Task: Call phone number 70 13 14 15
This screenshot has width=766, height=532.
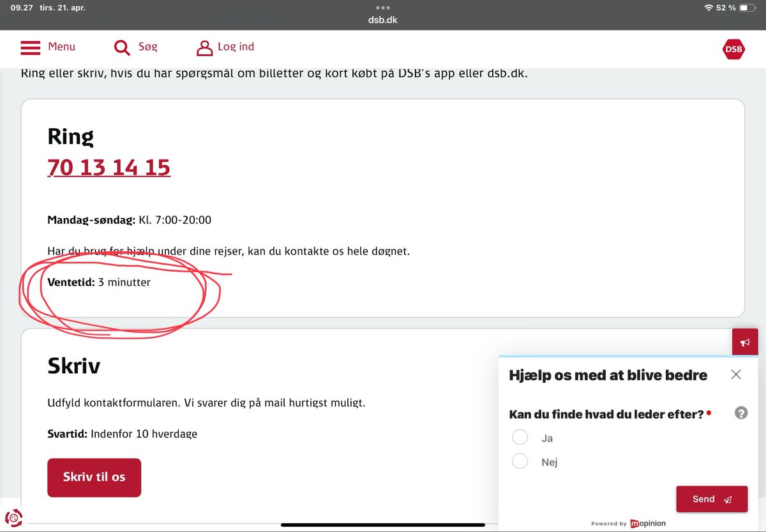Action: coord(109,167)
